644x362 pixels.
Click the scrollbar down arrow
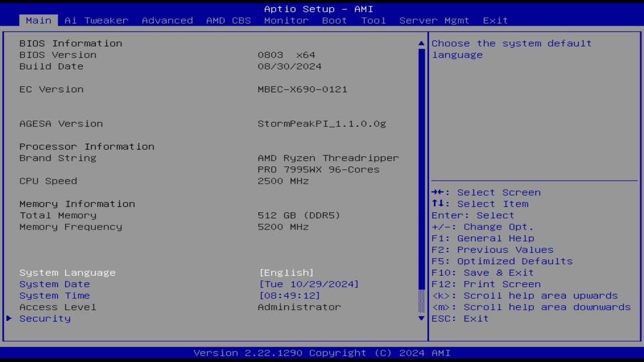click(x=422, y=318)
